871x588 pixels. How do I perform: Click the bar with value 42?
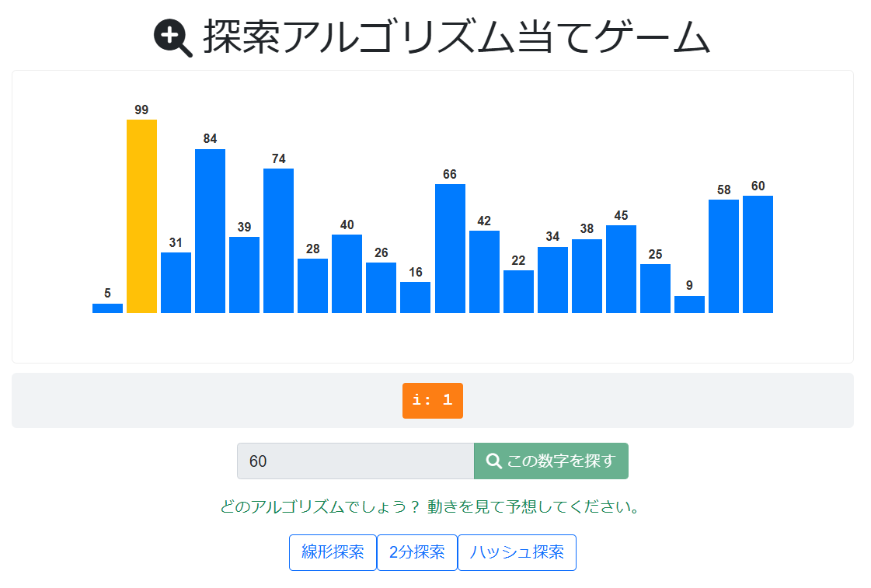tap(484, 272)
